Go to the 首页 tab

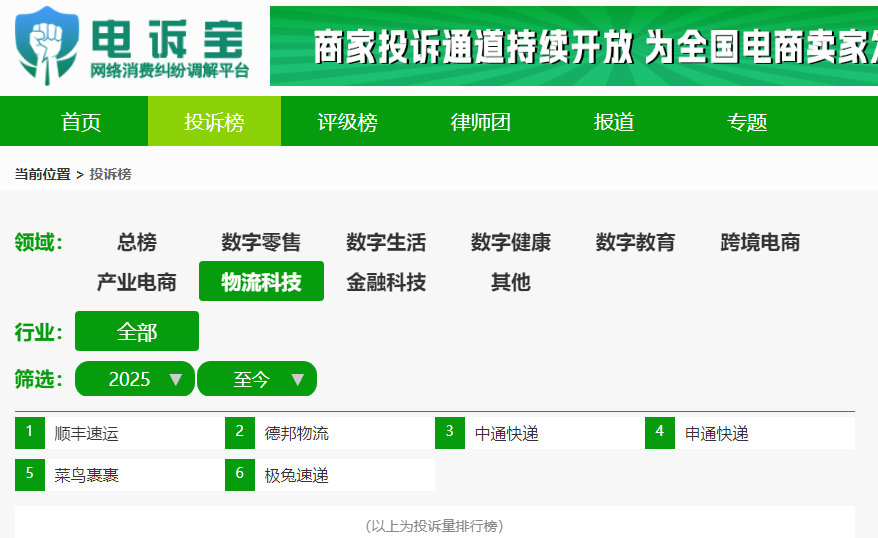tap(81, 121)
